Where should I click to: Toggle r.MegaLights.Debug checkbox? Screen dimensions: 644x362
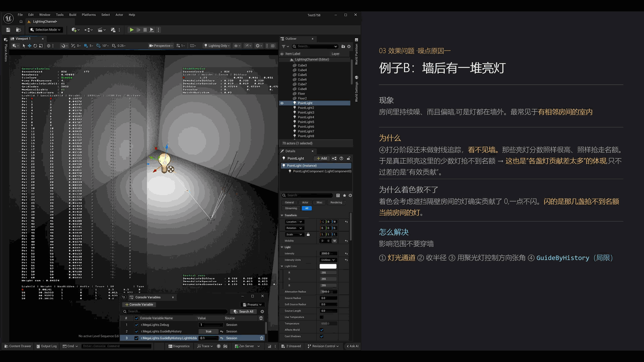(136, 325)
